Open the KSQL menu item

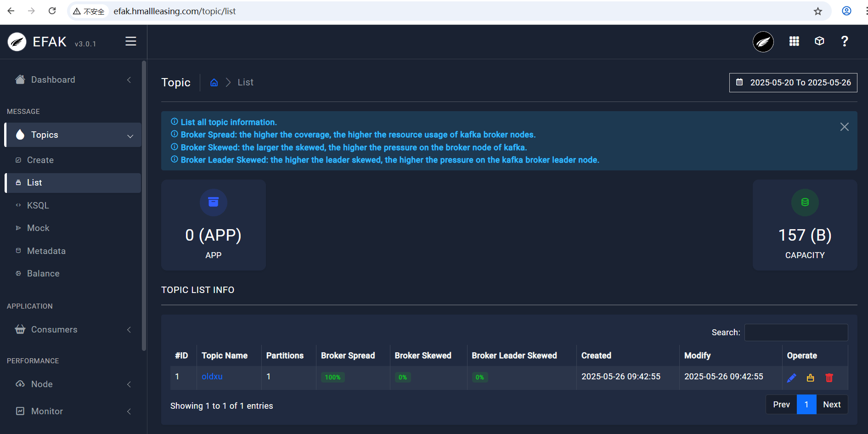pos(38,206)
